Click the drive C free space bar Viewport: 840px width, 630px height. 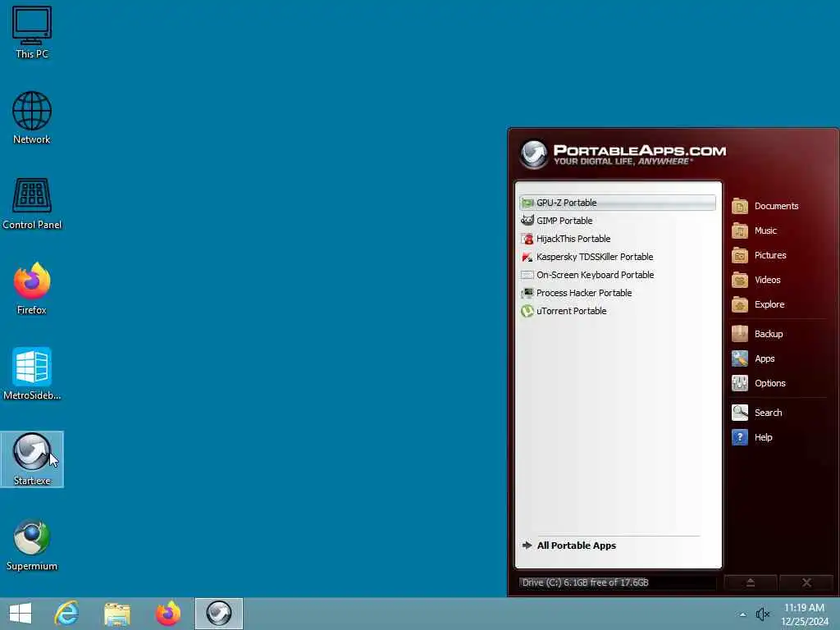(x=617, y=583)
